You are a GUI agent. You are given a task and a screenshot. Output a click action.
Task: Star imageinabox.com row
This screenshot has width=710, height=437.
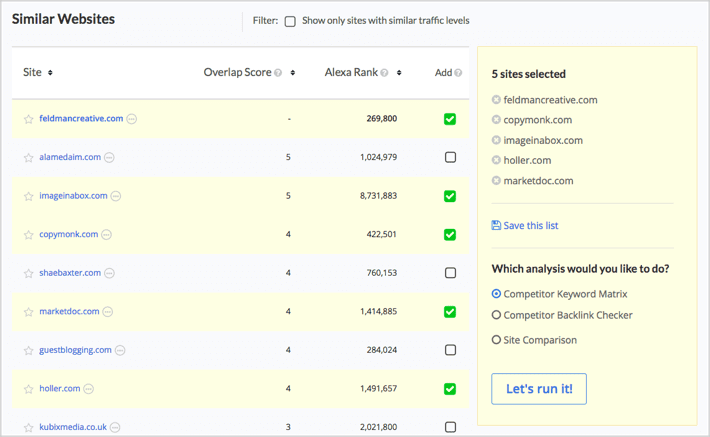click(29, 196)
